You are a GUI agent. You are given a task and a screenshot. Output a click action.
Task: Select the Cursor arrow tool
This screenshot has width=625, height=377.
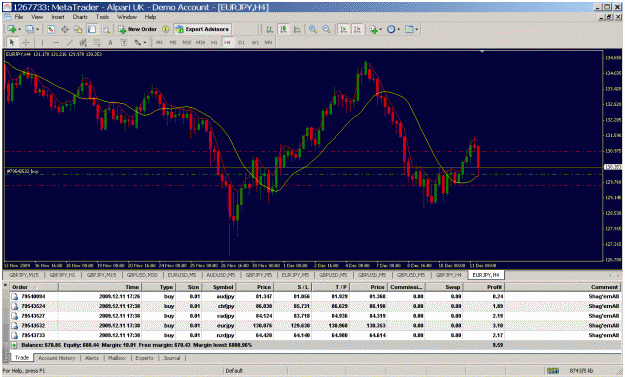pos(12,42)
